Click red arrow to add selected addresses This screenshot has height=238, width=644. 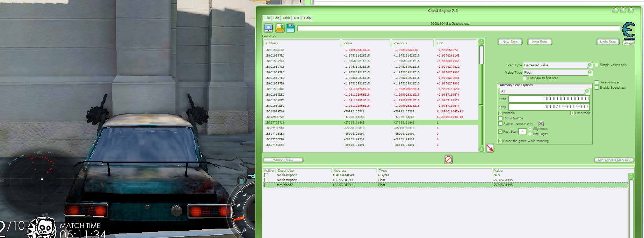[x=490, y=148]
